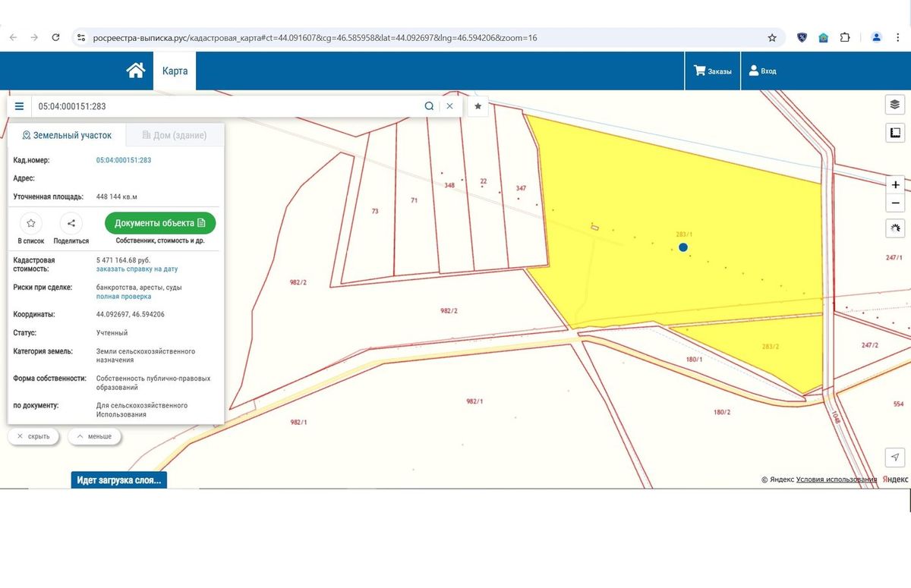This screenshot has width=911, height=588.
Task: Open favorites star next to search bar
Action: click(x=478, y=106)
